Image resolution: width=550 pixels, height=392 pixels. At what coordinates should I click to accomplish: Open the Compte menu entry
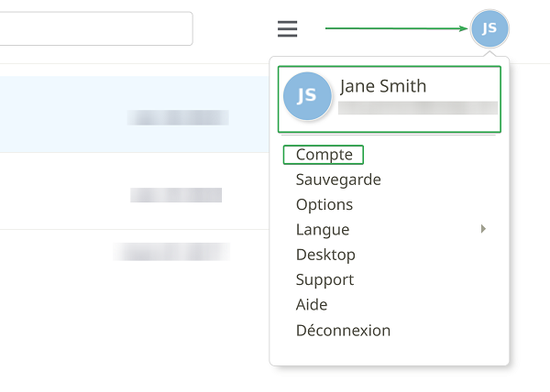(x=324, y=155)
